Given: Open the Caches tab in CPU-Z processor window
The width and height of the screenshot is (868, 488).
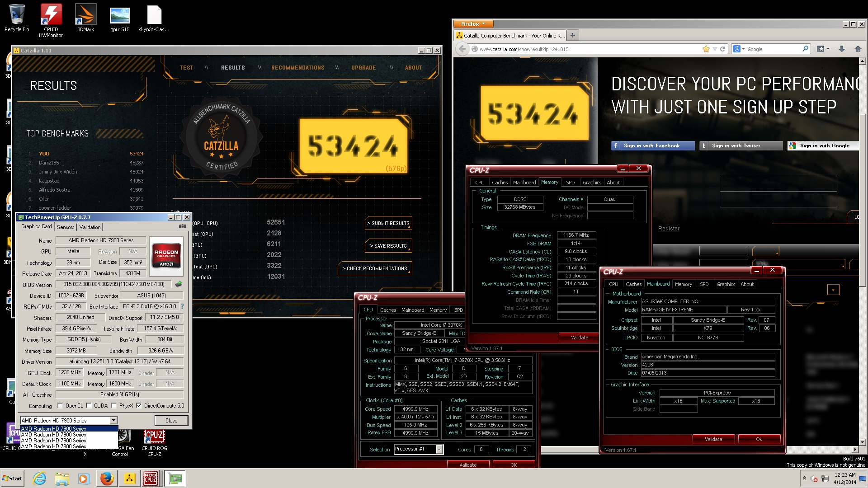Looking at the screenshot, I should pyautogui.click(x=388, y=310).
